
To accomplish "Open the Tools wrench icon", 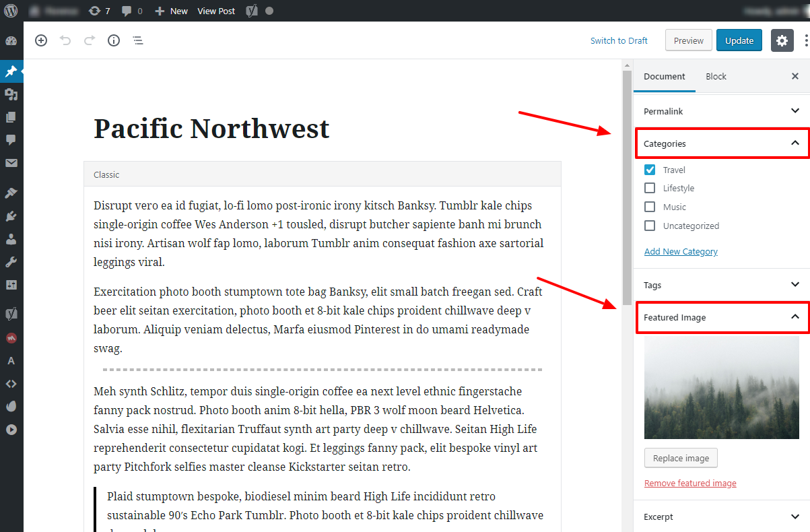I will pyautogui.click(x=11, y=262).
